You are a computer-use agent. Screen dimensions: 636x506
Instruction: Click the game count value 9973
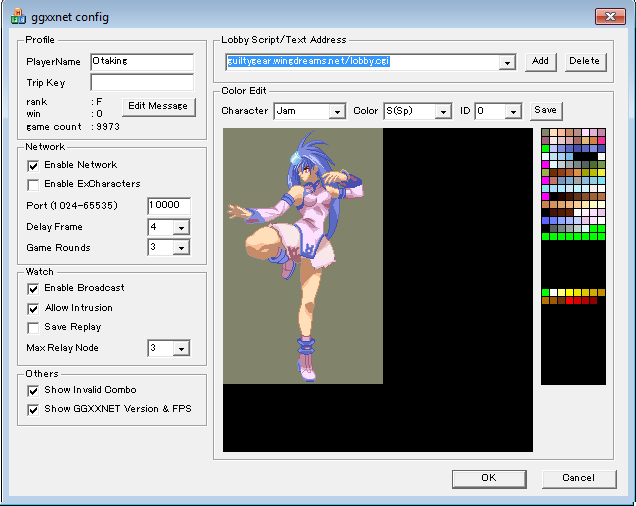click(x=108, y=127)
